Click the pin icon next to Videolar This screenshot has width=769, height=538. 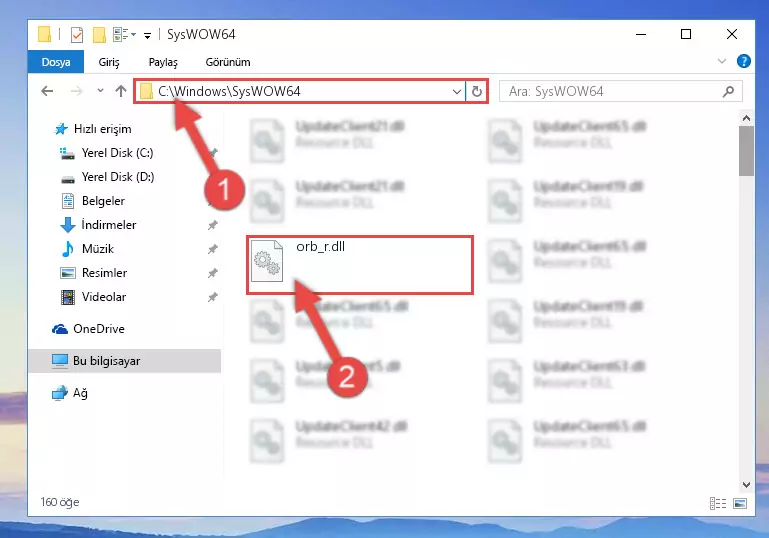(212, 297)
